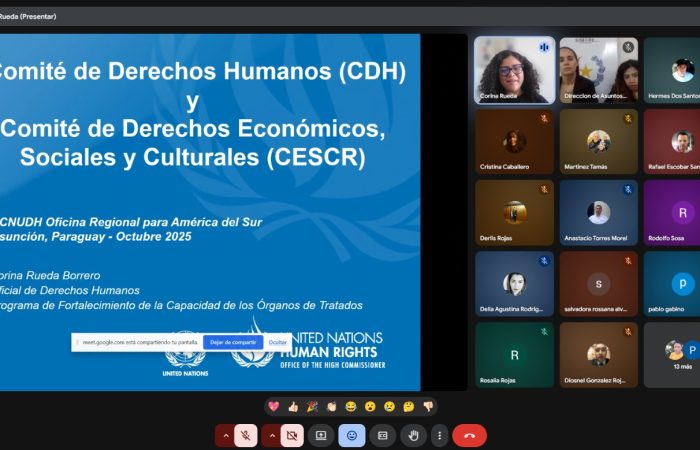Send the party popper reaction
The height and width of the screenshot is (450, 700).
[x=312, y=406]
